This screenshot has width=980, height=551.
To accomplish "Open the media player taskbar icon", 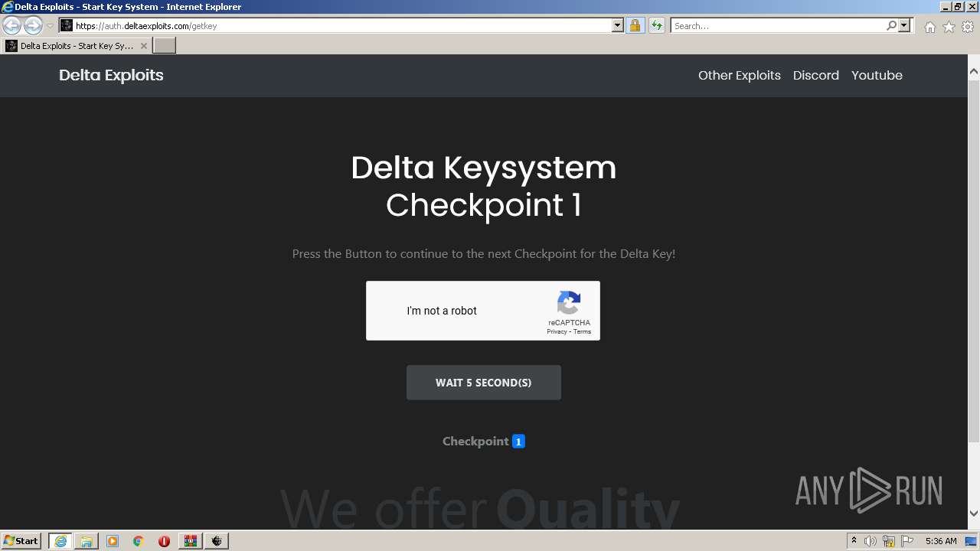I will (113, 541).
